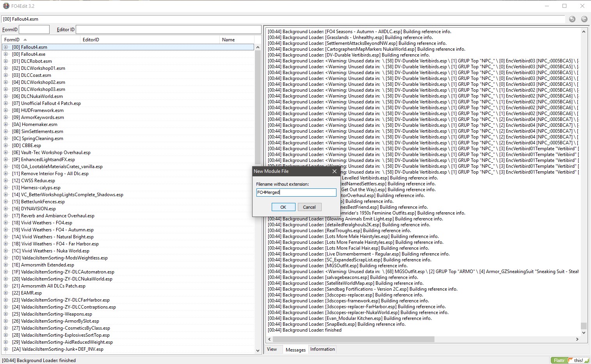
Task: Select [18] Vivid Weathers - FO4.esp
Action: (42, 223)
